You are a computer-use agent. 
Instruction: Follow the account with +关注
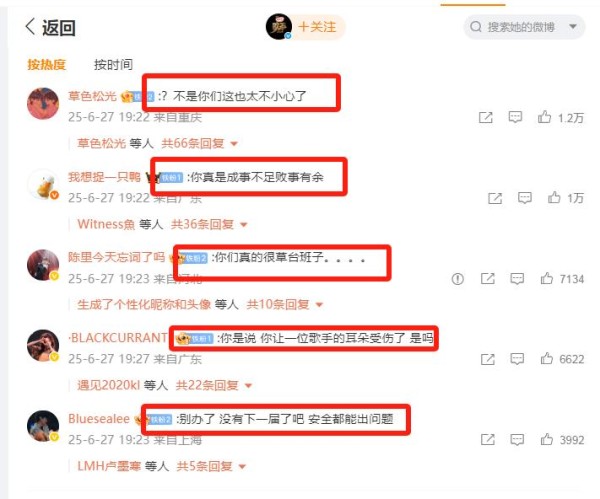click(x=317, y=27)
